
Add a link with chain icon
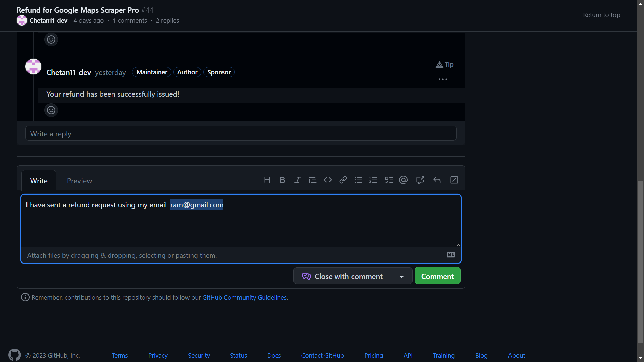click(343, 180)
